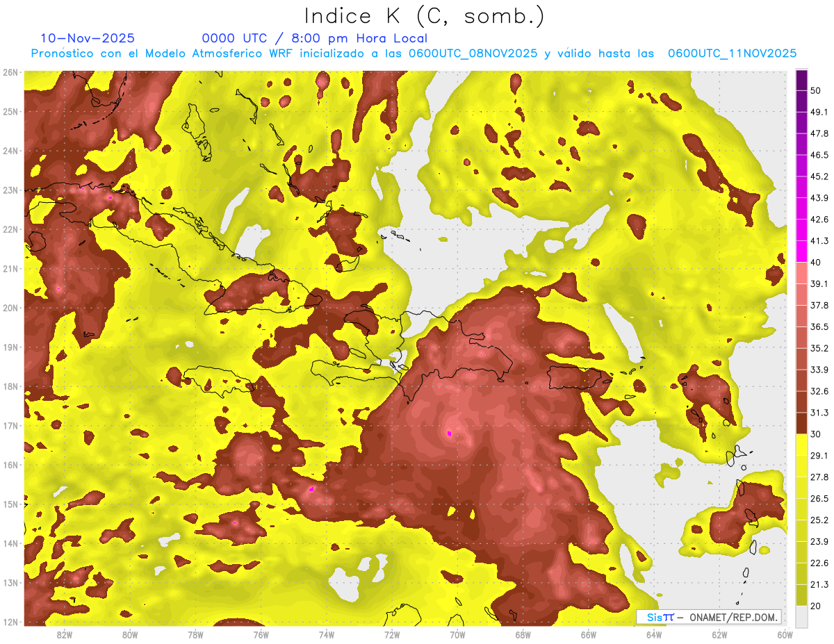The image size is (834, 644).
Task: Click the colorbar value '35.2'
Action: [819, 348]
